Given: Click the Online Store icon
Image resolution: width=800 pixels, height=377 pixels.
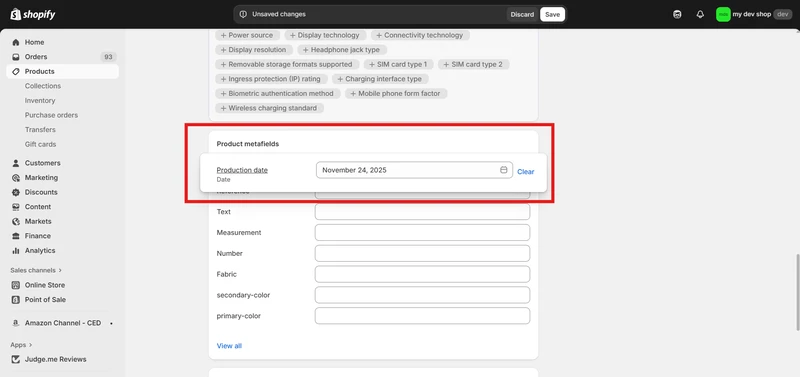Looking at the screenshot, I should (x=16, y=285).
